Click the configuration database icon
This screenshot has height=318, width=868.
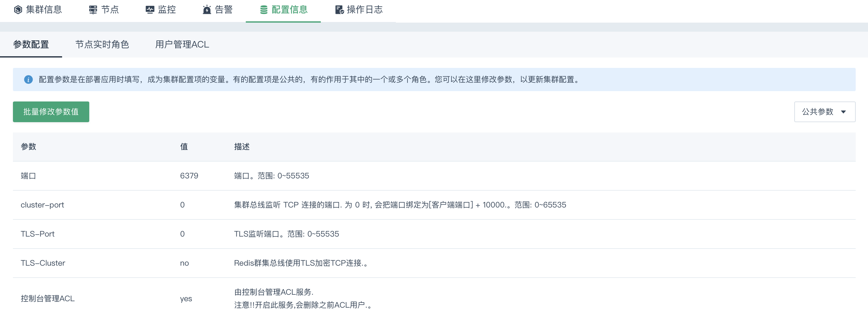coord(264,10)
